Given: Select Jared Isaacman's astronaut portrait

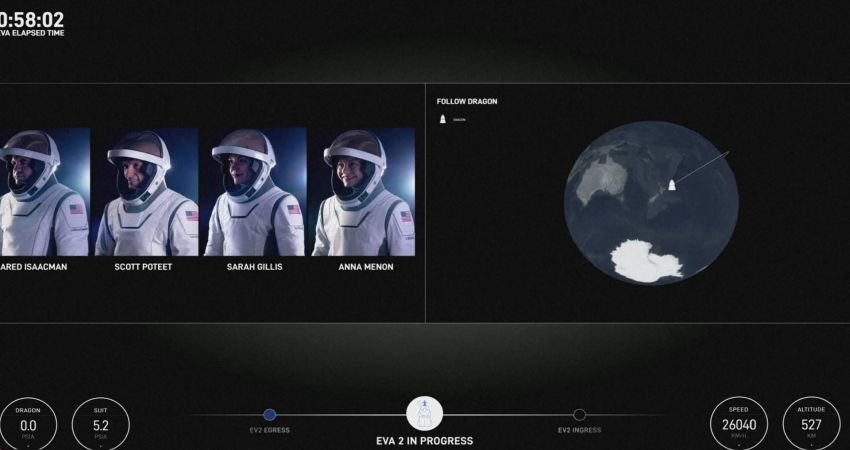Looking at the screenshot, I should point(44,192).
